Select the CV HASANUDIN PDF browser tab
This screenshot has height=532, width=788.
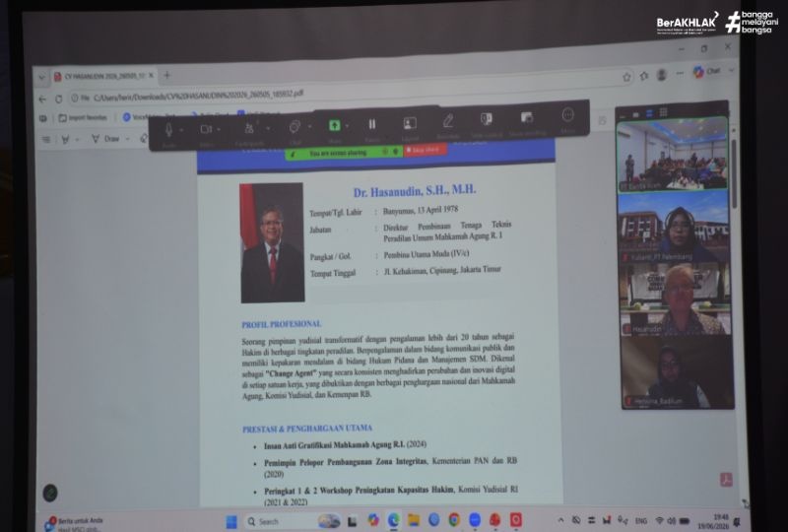click(104, 76)
